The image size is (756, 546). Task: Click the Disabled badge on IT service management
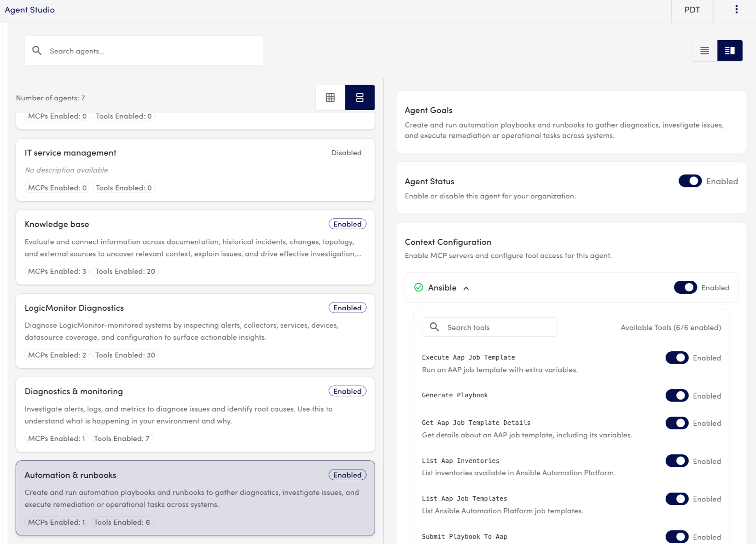tap(347, 153)
